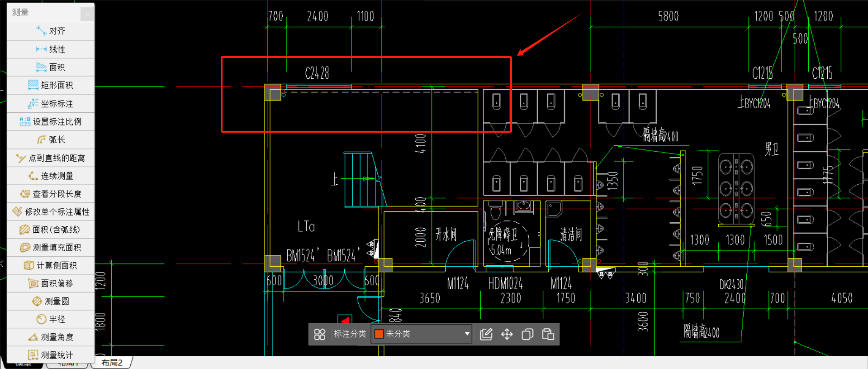Click the 开水间 room label
Image resolution: width=868 pixels, height=369 pixels.
click(x=446, y=235)
